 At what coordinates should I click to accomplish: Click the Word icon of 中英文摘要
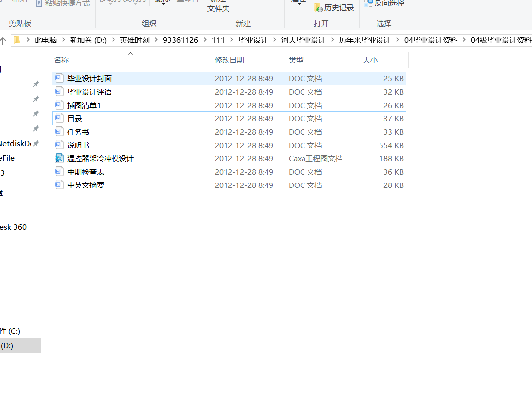click(x=59, y=185)
